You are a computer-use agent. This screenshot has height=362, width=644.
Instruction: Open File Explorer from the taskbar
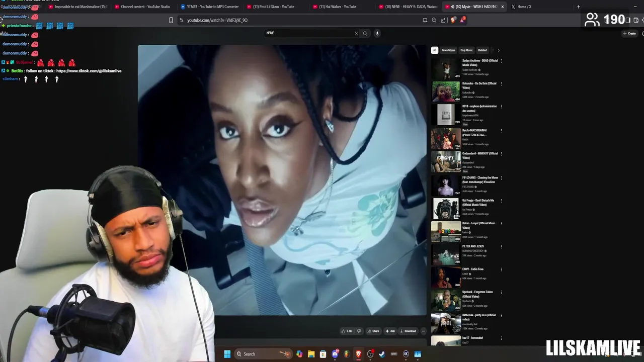coord(311,354)
